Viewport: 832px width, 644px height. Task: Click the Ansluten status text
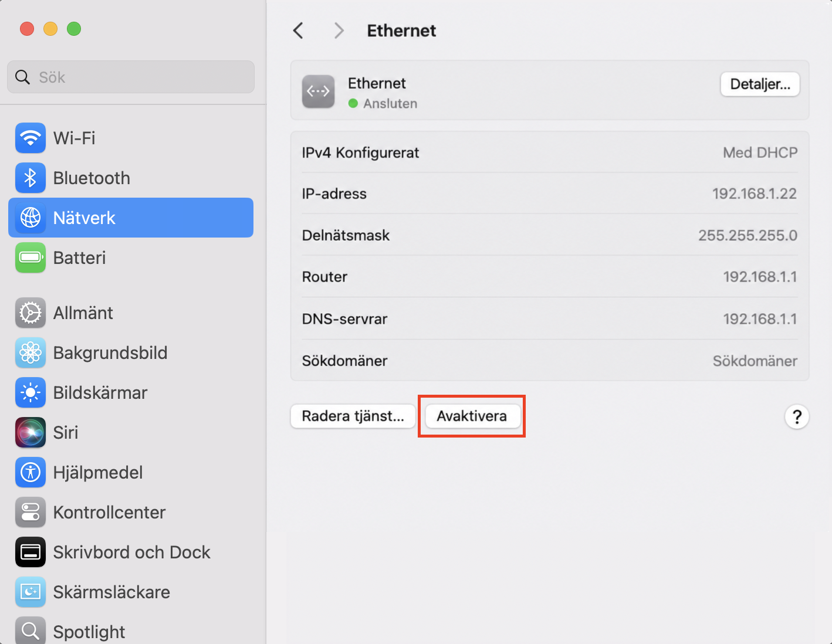390,103
